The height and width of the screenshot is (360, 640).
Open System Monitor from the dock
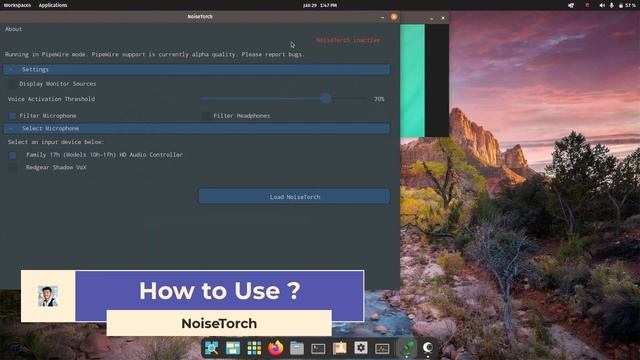(382, 348)
